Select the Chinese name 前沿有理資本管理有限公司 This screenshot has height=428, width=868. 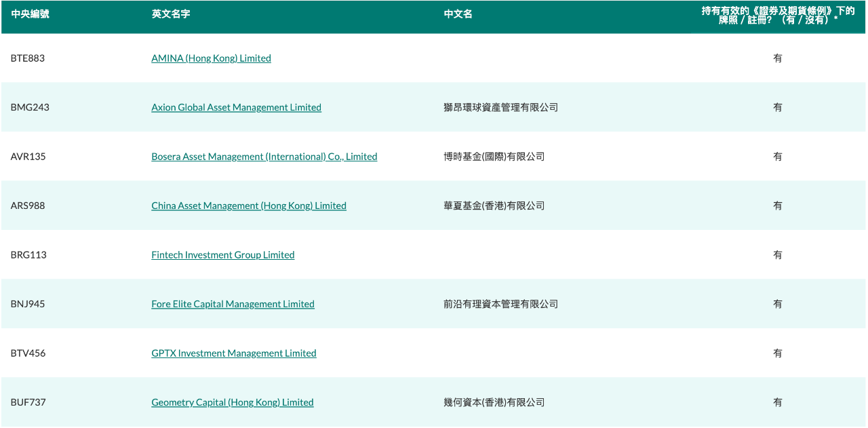500,304
